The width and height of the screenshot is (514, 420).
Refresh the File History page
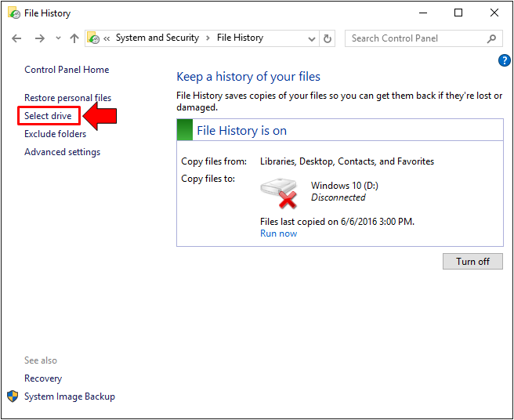pyautogui.click(x=328, y=38)
